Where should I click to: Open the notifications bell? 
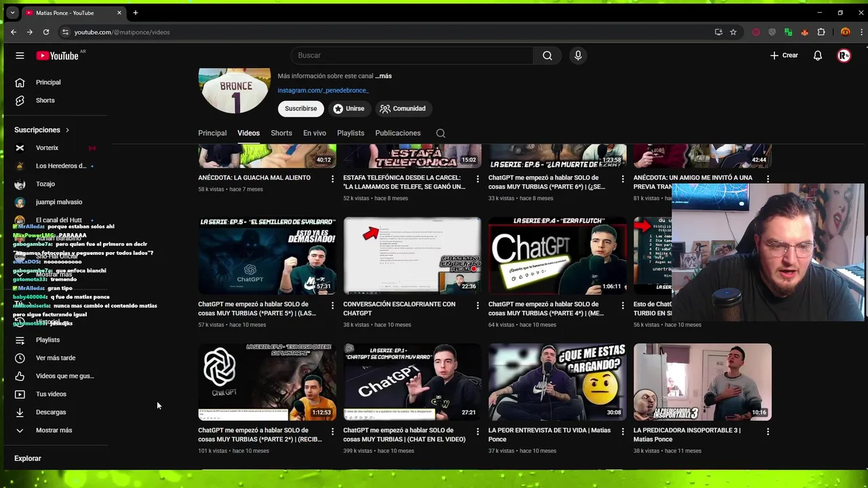[818, 56]
